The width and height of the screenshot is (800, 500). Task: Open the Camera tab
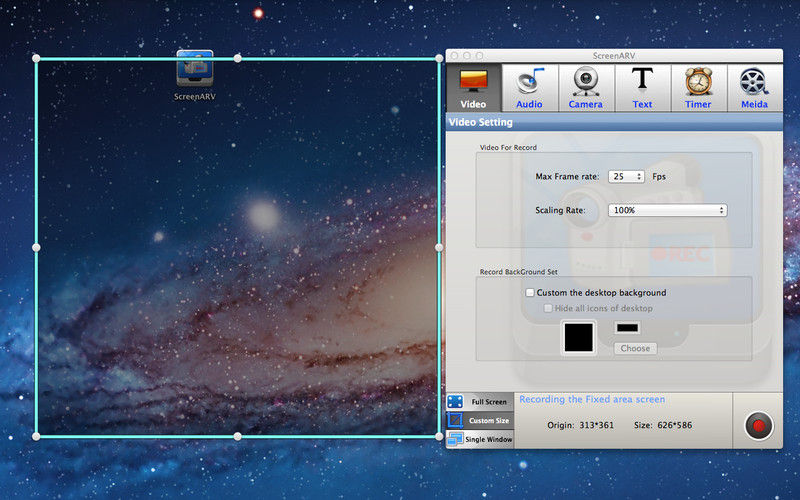585,88
